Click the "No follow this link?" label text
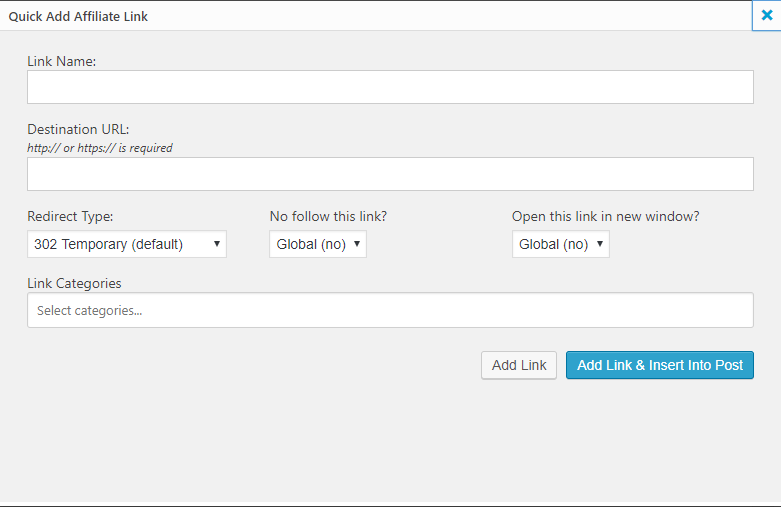 click(342, 216)
